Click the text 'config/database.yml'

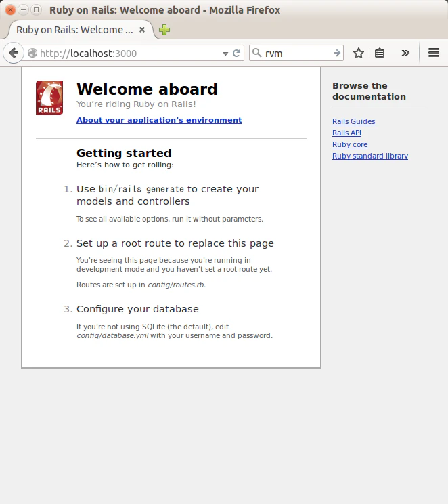coord(112,335)
